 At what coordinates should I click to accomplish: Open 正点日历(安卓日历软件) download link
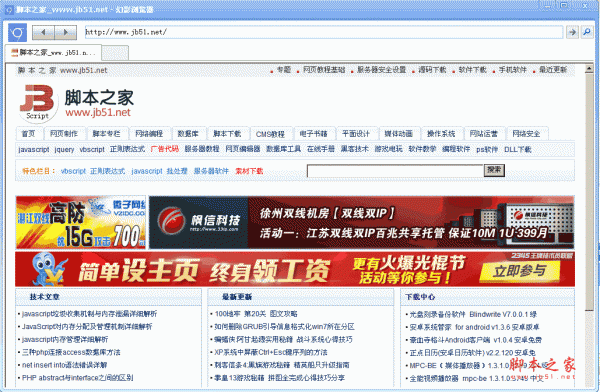(x=473, y=353)
